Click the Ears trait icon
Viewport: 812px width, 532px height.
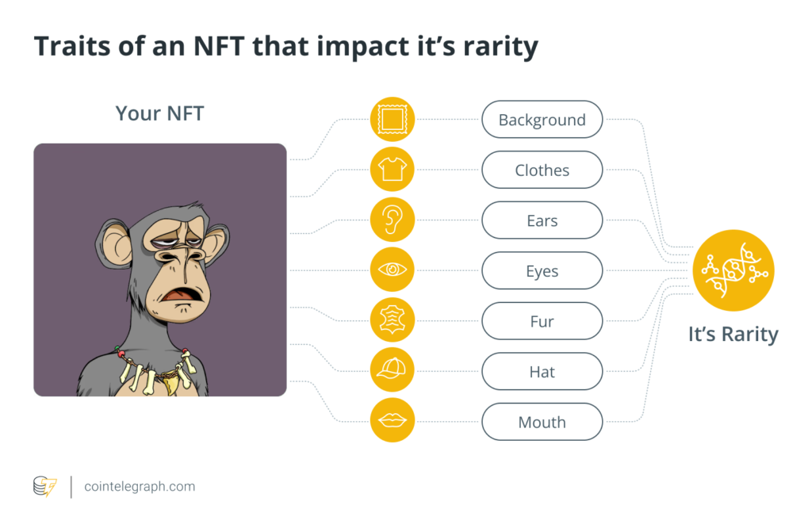[x=392, y=220]
